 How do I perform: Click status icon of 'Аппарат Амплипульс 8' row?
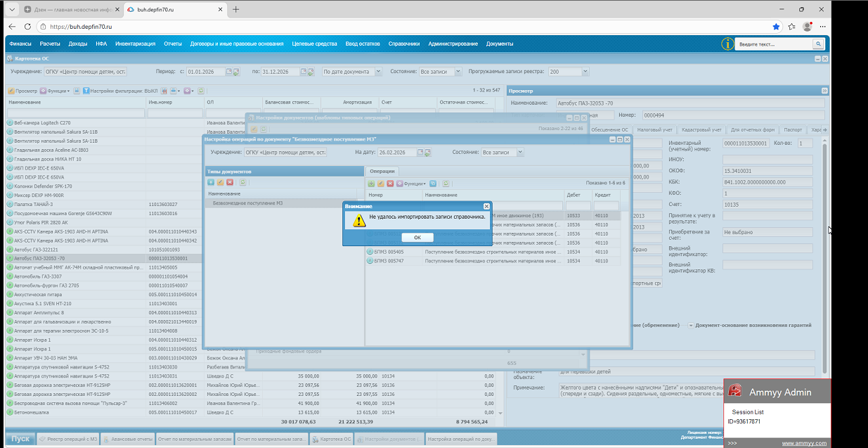11,313
